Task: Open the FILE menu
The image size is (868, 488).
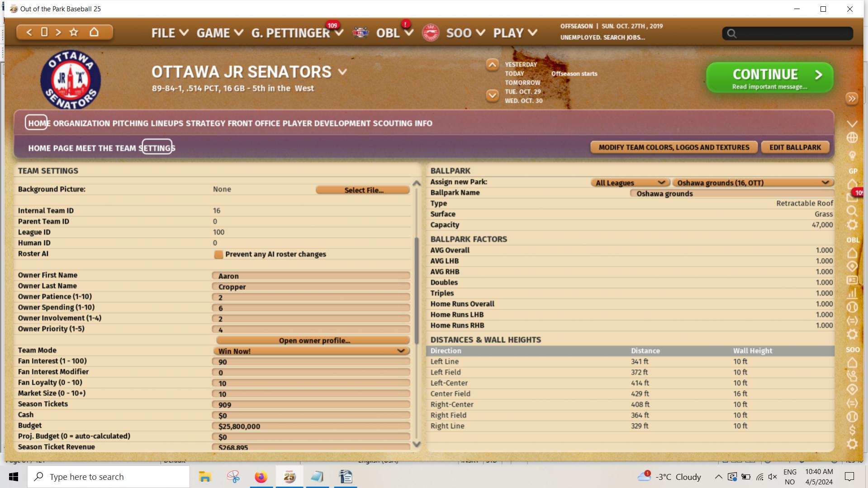Action: click(x=169, y=33)
